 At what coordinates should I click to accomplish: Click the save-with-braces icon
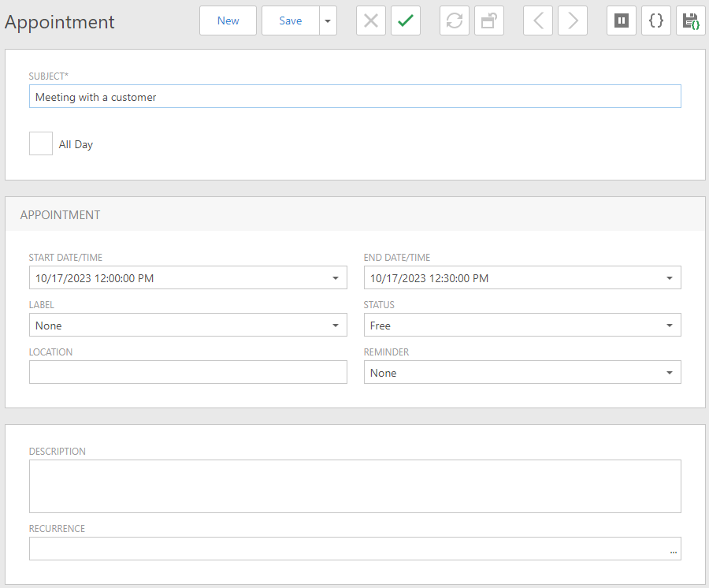coord(691,20)
